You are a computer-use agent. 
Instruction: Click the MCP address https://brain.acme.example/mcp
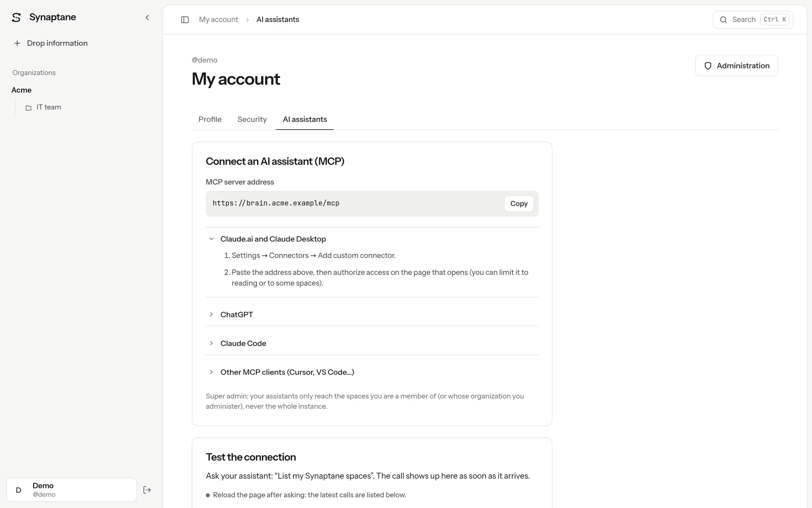[x=276, y=203]
